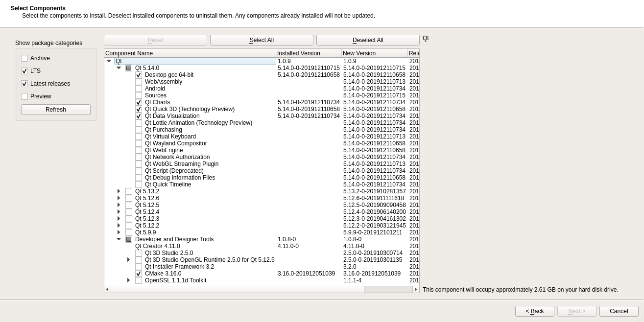Toggle the Qt 5.14.0 group checkbox

[129, 68]
